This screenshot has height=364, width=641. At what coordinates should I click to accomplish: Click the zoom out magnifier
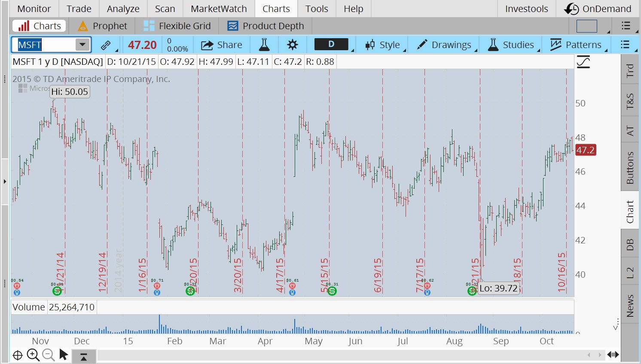pos(48,355)
